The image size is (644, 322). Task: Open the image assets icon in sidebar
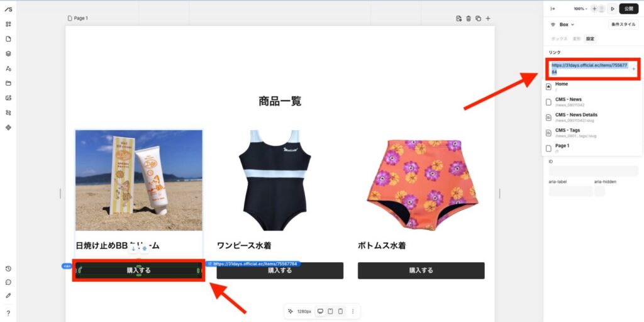8,97
